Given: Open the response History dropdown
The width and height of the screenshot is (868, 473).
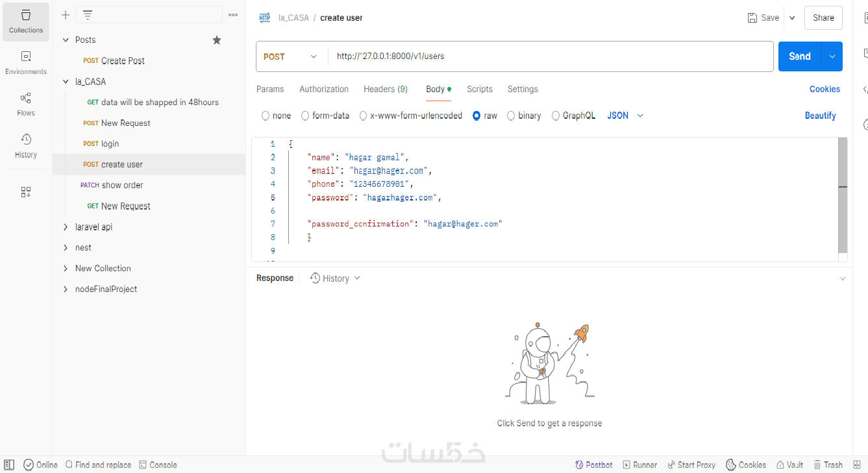Looking at the screenshot, I should pos(335,278).
